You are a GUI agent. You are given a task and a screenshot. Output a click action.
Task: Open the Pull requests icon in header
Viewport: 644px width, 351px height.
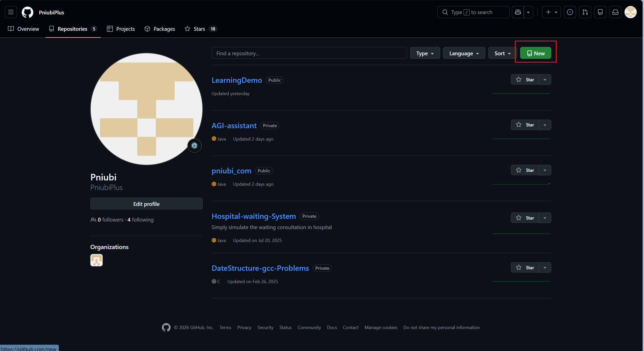(x=585, y=12)
